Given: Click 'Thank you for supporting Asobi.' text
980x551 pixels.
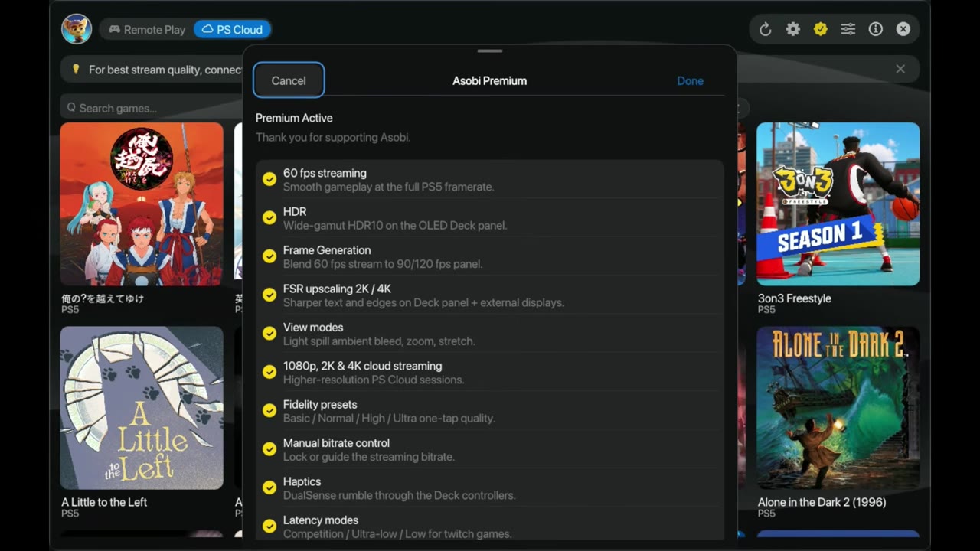Looking at the screenshot, I should (333, 137).
